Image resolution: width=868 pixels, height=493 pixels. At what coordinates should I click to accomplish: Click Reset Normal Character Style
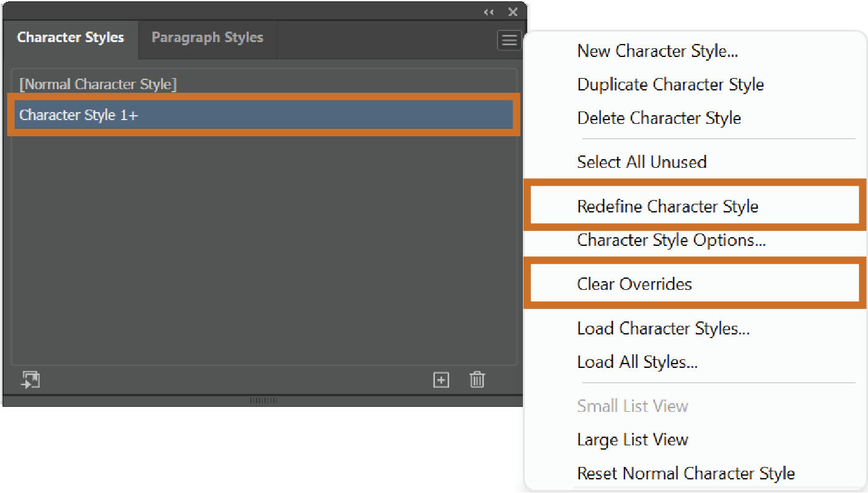(686, 473)
